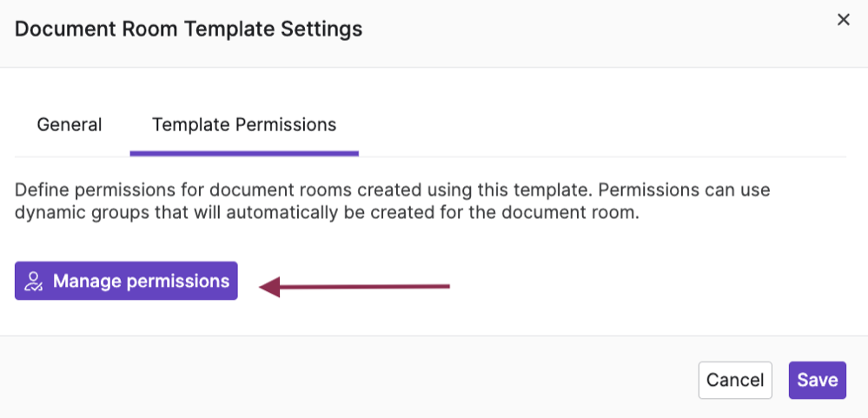Dismiss dialog with the X icon

pos(843,20)
